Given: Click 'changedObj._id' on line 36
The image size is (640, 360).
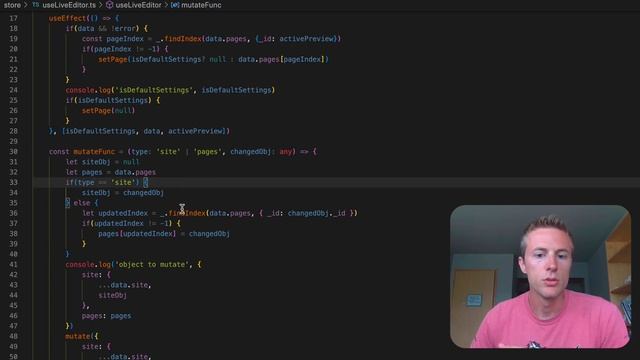Looking at the screenshot, I should click(x=317, y=213).
